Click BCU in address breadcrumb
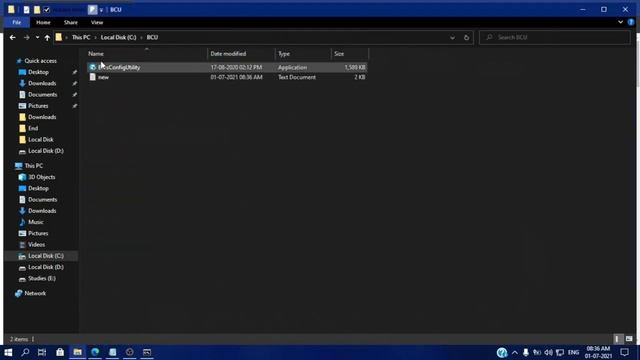The image size is (640, 360). [x=152, y=37]
